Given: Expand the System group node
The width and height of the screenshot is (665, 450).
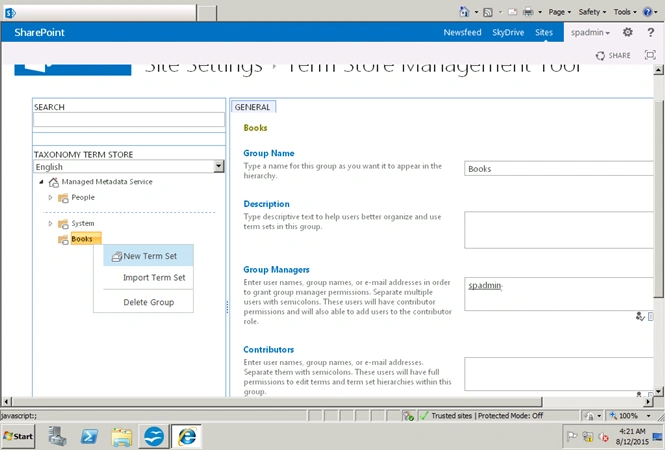Looking at the screenshot, I should click(50, 223).
